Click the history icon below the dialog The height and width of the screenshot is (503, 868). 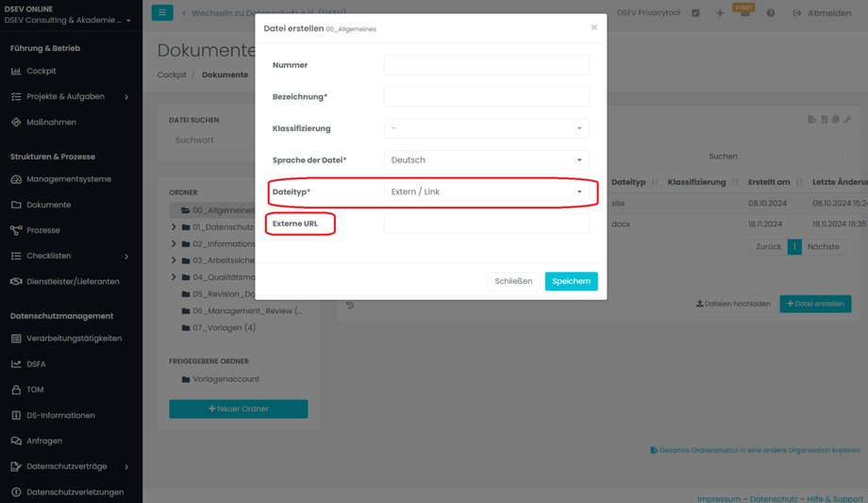[350, 306]
